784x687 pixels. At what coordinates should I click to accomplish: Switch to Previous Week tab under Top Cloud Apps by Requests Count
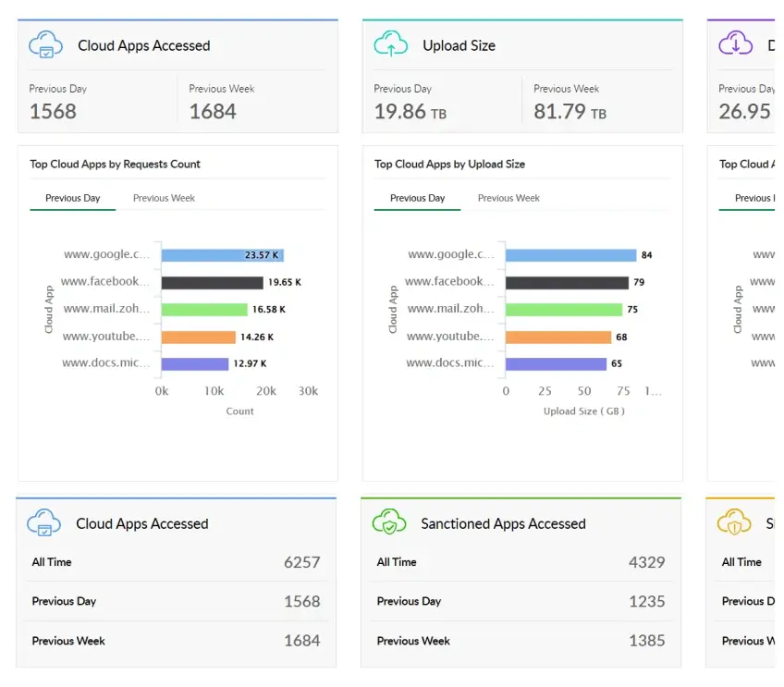pos(163,198)
